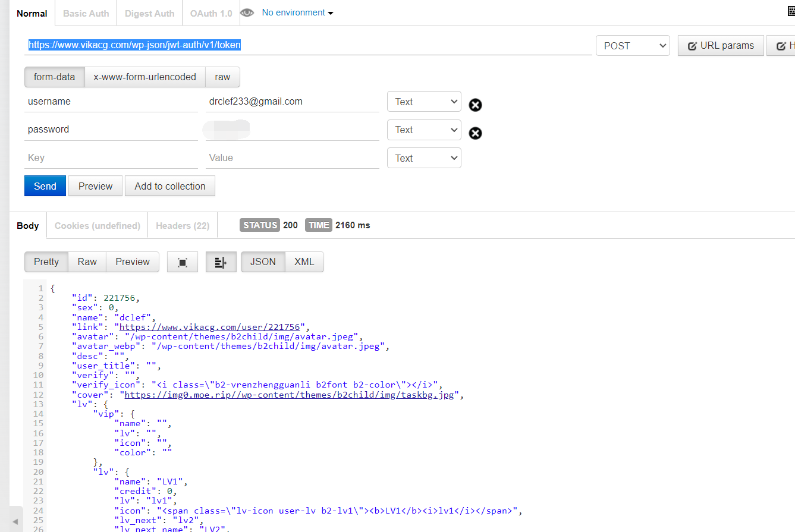Open the vikacg user 221756 link
Viewport: 795px width, 532px height.
coord(212,327)
